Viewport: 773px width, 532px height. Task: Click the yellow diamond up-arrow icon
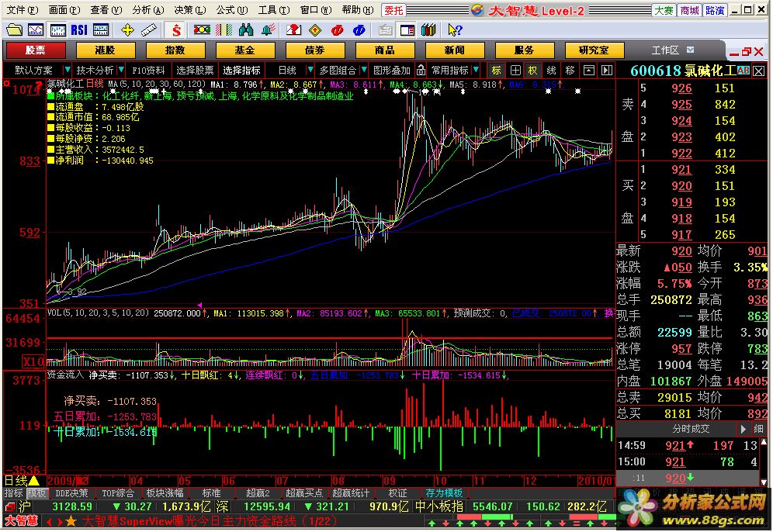[x=315, y=30]
